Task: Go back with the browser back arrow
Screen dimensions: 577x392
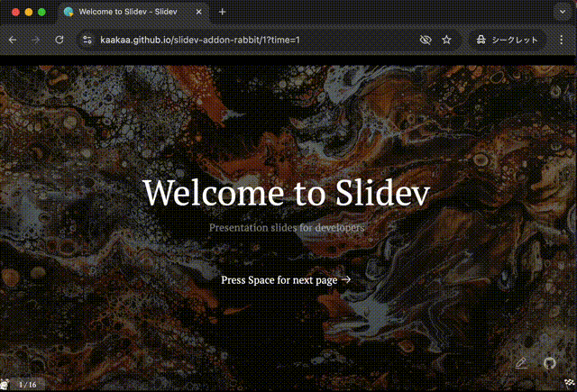Action: pyautogui.click(x=13, y=40)
